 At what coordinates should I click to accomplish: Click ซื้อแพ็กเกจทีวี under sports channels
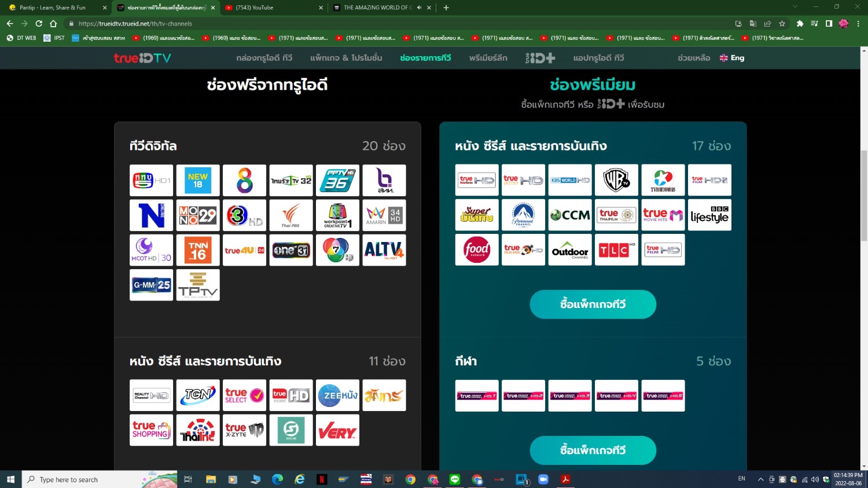tap(593, 450)
